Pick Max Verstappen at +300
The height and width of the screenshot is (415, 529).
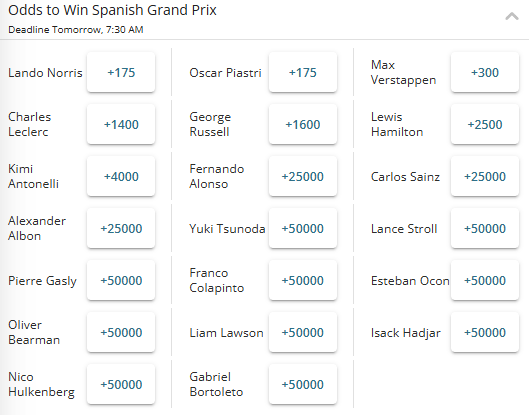tap(485, 72)
